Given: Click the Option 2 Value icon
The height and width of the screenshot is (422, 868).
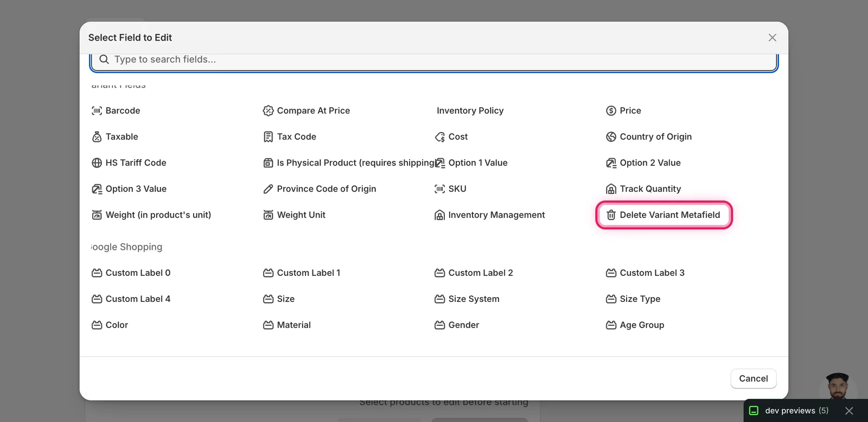Looking at the screenshot, I should pos(611,163).
